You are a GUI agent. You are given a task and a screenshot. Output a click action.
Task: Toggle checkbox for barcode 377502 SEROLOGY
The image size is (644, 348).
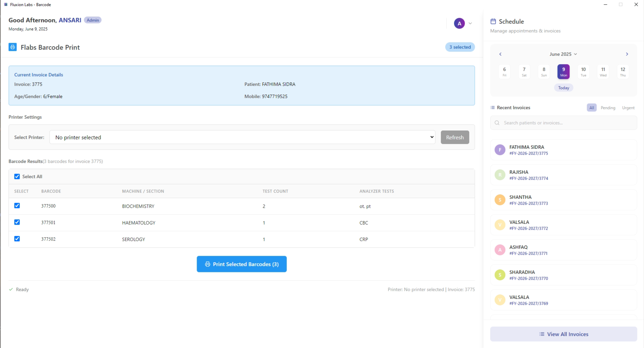(17, 239)
